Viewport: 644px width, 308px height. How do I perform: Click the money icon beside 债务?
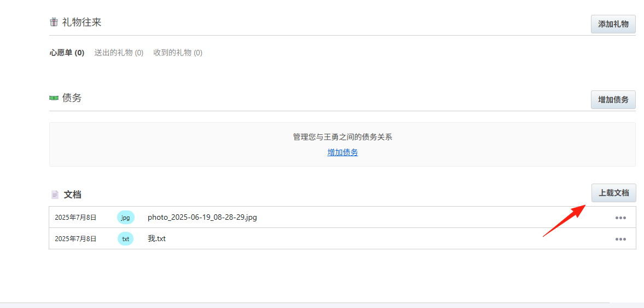point(54,98)
